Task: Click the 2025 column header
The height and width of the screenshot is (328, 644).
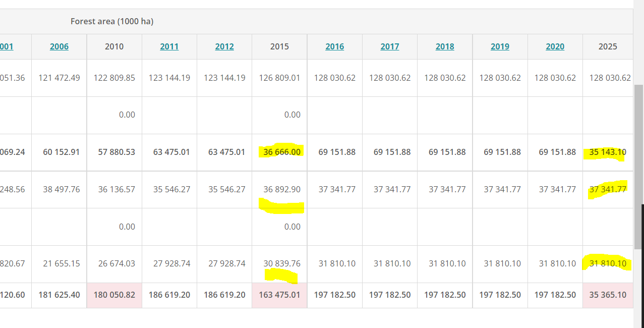Action: point(608,46)
